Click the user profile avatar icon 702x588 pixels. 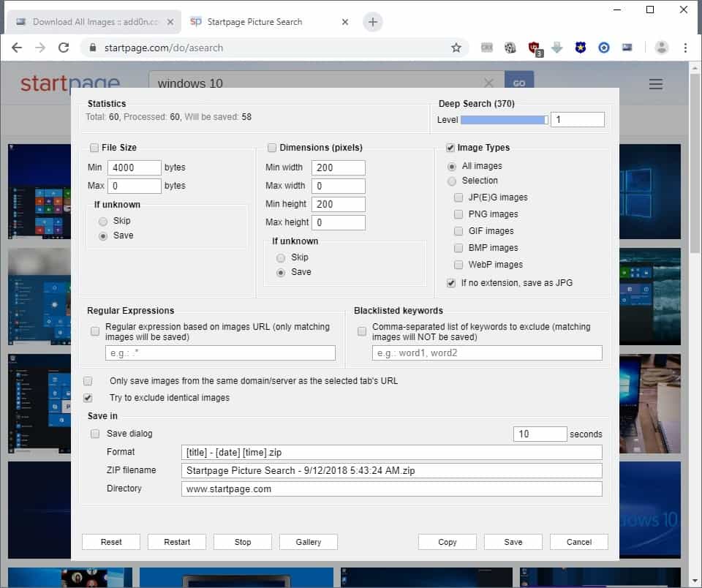tap(662, 48)
